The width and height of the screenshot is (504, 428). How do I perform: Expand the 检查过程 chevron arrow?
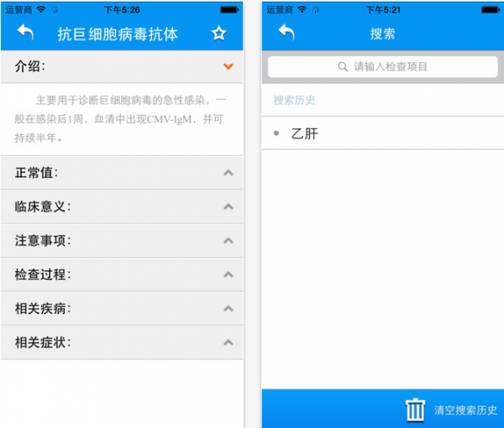228,274
